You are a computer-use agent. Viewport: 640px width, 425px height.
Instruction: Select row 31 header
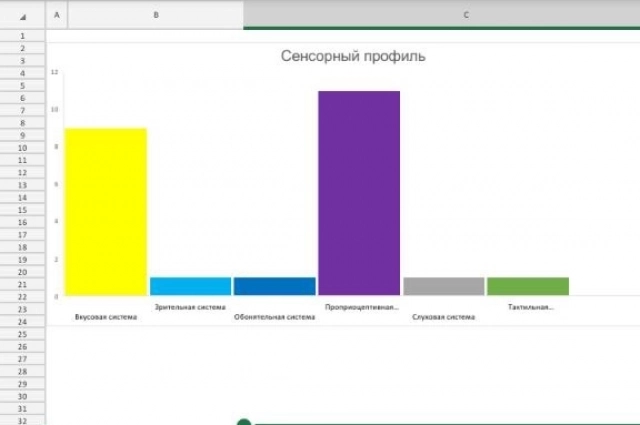click(22, 409)
